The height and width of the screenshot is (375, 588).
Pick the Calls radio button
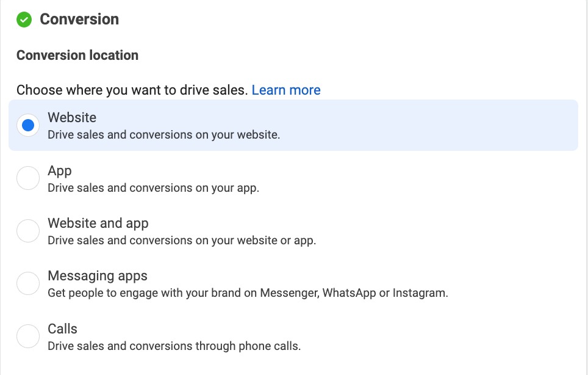(27, 337)
